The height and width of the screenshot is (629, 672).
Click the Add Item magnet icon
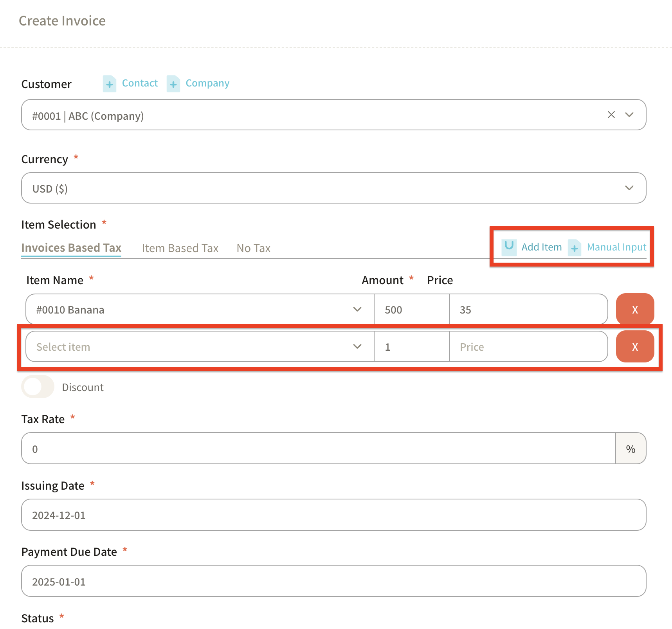click(509, 247)
